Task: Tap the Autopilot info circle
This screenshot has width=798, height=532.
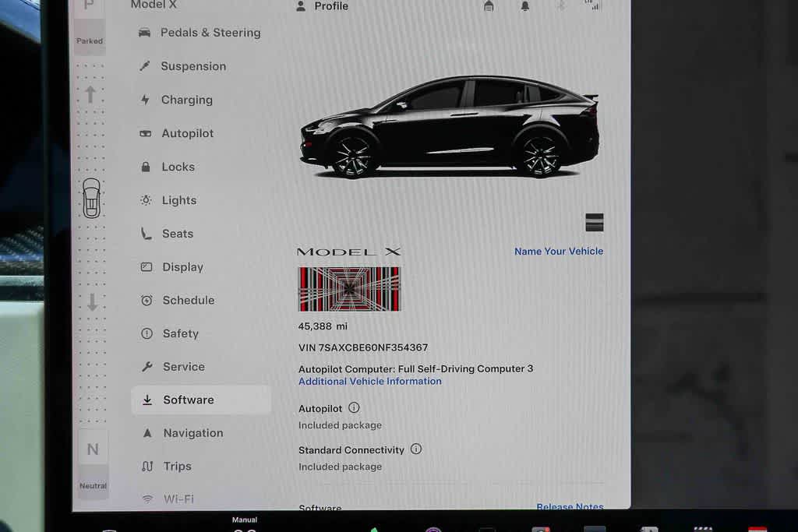Action: (352, 407)
